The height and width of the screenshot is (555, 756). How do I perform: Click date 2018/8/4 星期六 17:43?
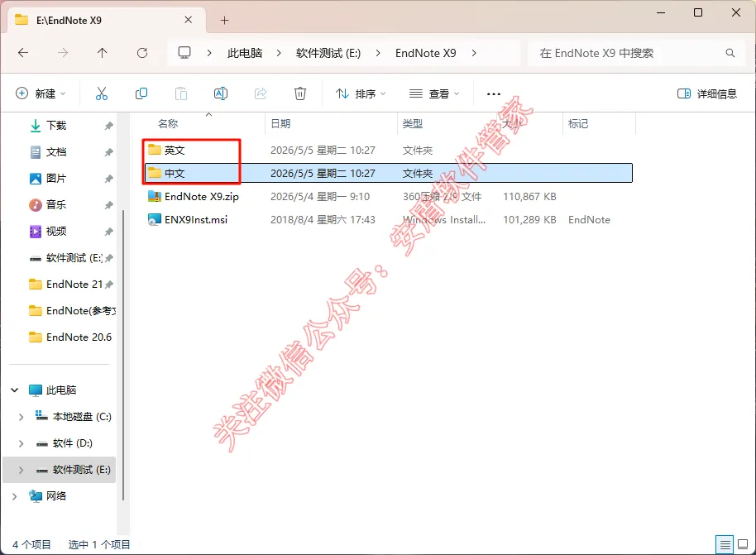pyautogui.click(x=323, y=220)
